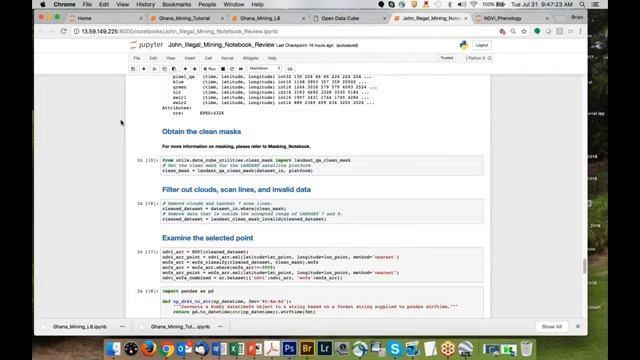Open Spotlight search in the menu bar

pyautogui.click(x=582, y=4)
